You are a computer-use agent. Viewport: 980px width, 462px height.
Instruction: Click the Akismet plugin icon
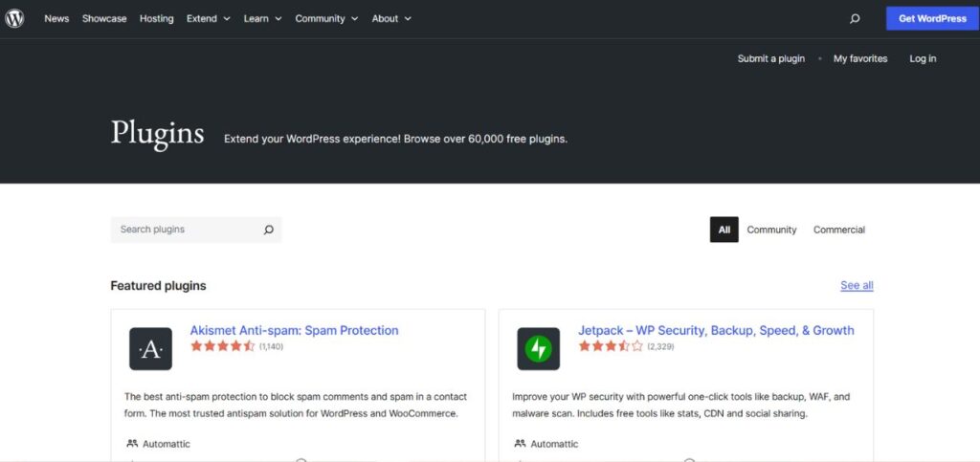coord(150,348)
